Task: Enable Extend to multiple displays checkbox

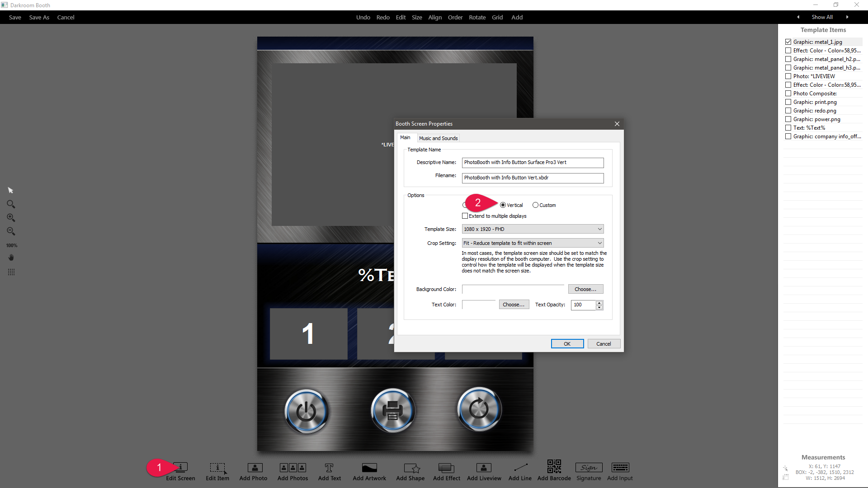Action: [465, 216]
